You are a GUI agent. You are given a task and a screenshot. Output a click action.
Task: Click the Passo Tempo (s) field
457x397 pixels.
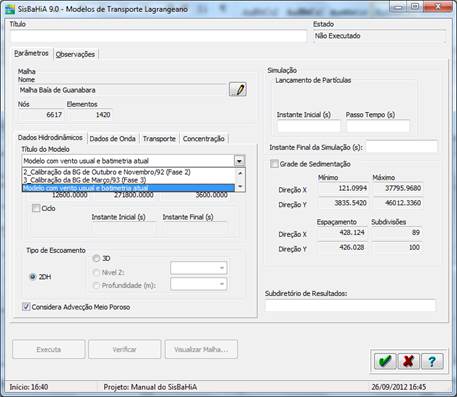[x=378, y=126]
